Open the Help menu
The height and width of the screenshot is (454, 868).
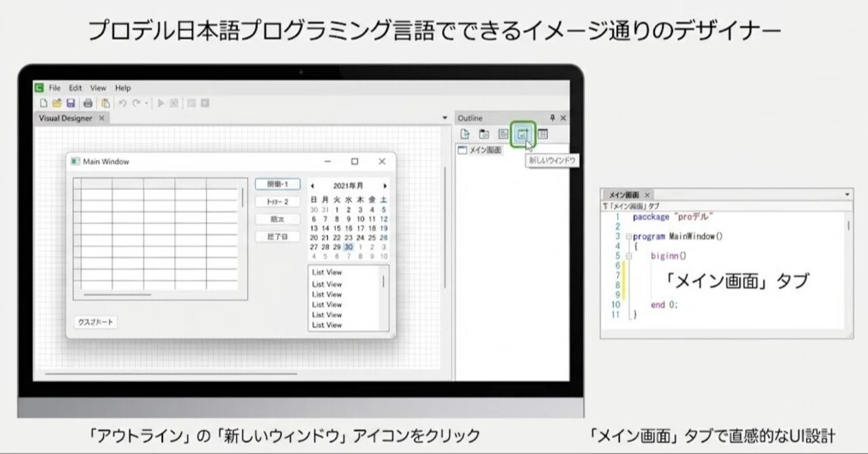tap(123, 88)
